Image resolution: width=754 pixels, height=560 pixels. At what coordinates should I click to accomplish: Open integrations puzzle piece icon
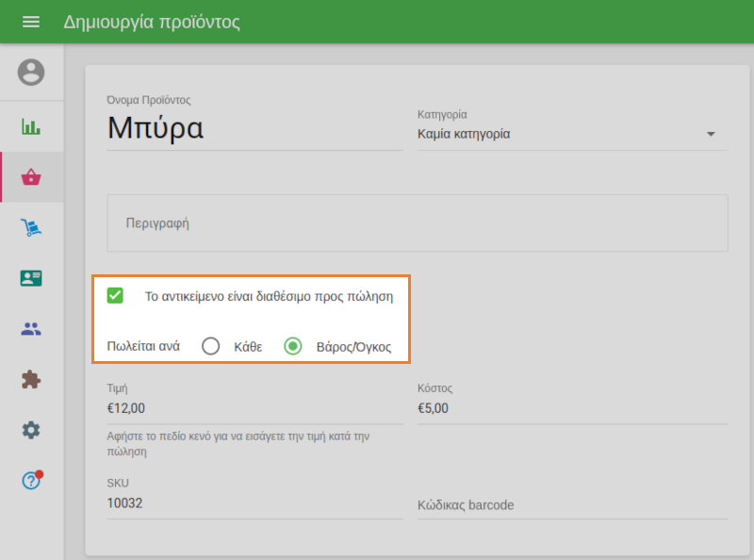click(x=31, y=379)
